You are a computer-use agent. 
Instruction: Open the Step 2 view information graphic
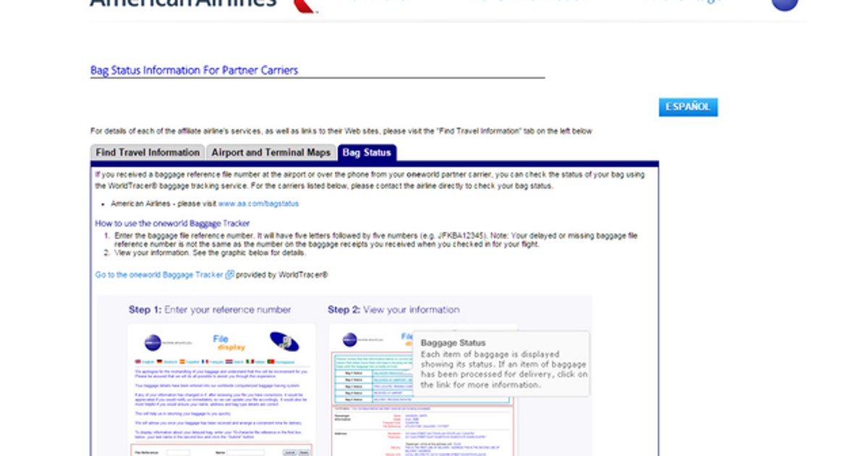422,389
